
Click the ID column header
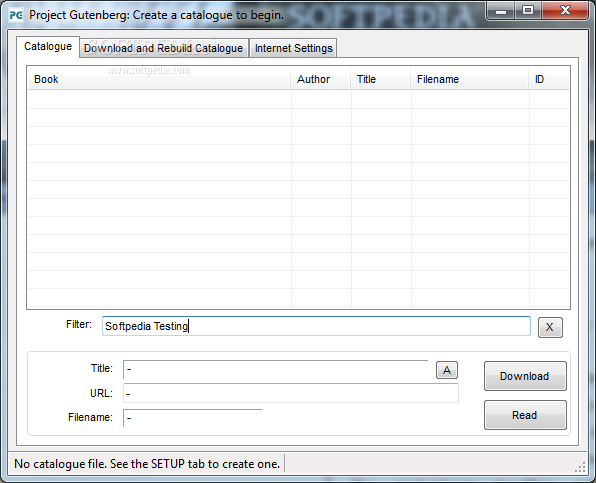click(x=549, y=79)
